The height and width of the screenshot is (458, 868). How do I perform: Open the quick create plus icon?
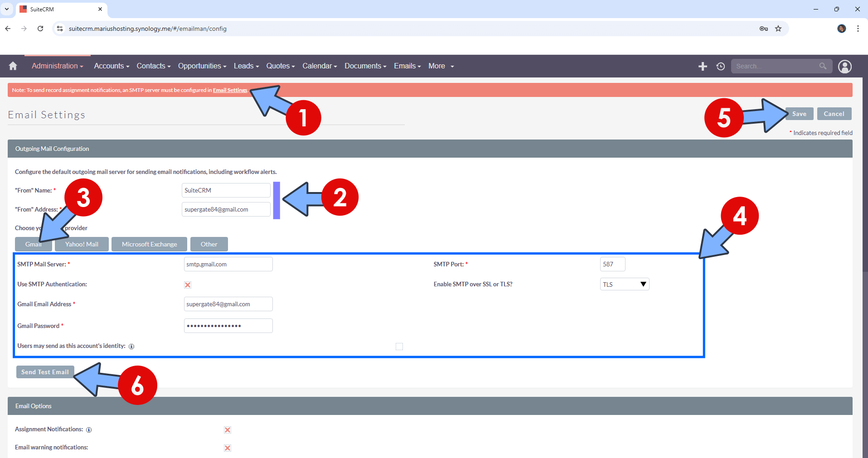point(703,67)
